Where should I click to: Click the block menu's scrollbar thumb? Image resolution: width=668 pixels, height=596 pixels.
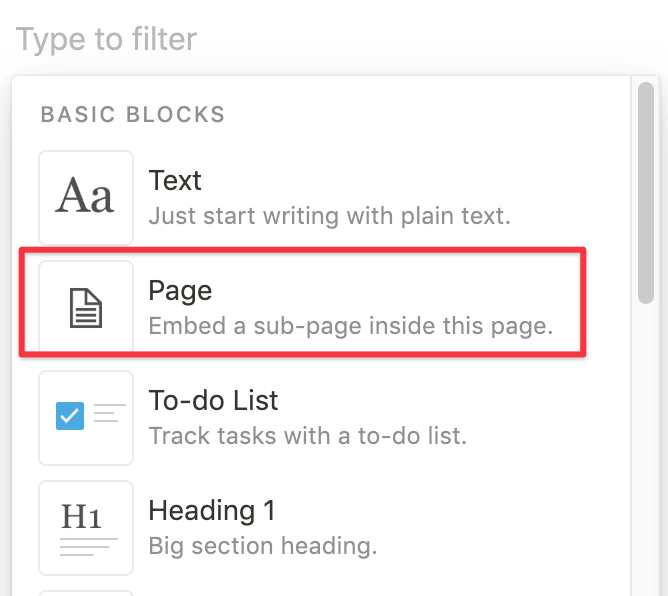(645, 190)
